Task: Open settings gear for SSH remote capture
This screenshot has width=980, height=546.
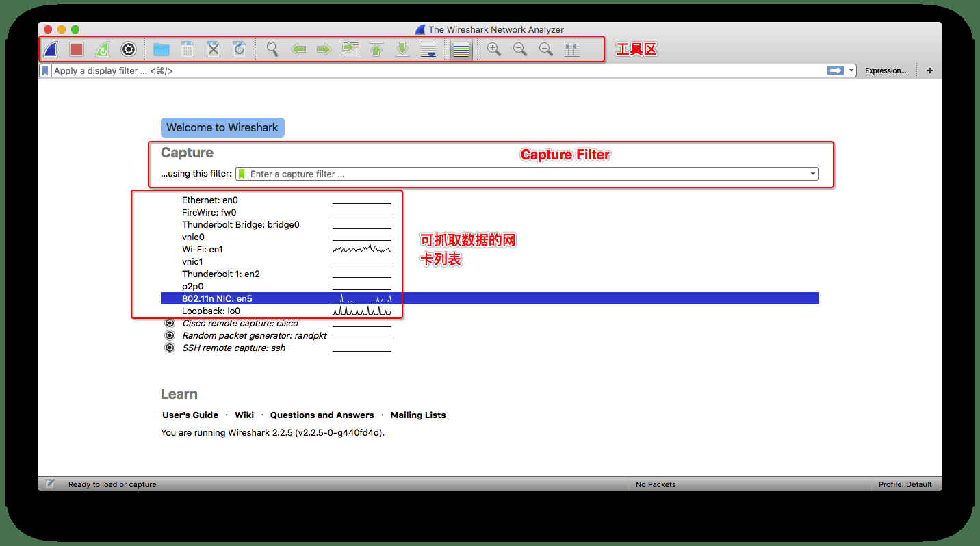Action: click(170, 348)
